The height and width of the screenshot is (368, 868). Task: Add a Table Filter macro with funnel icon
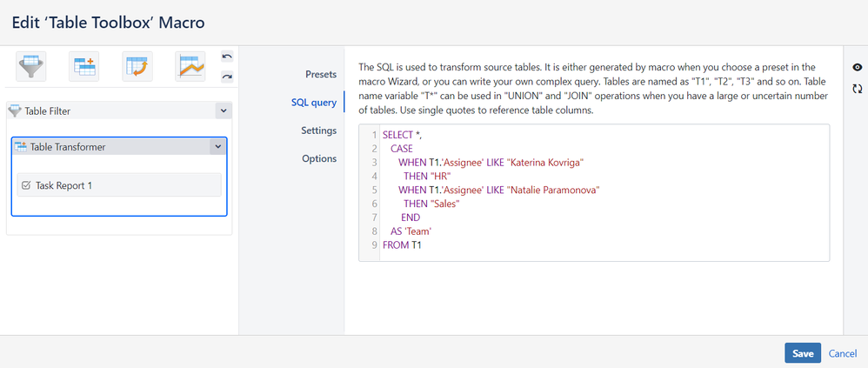pyautogui.click(x=31, y=66)
